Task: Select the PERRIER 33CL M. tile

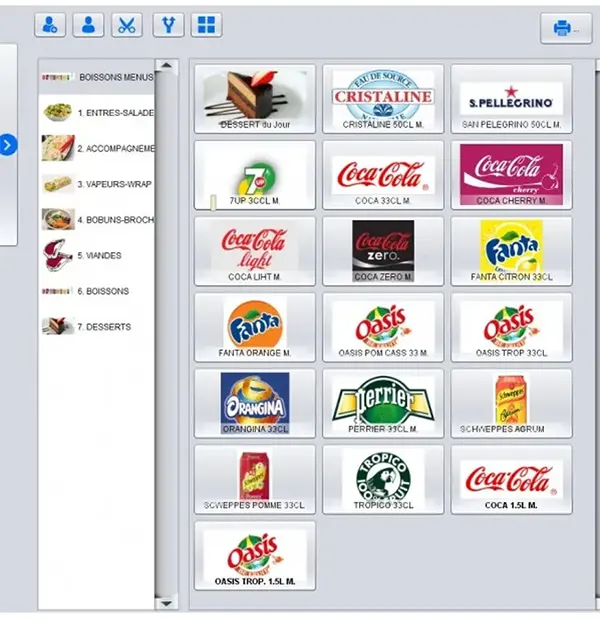Action: coord(383,403)
